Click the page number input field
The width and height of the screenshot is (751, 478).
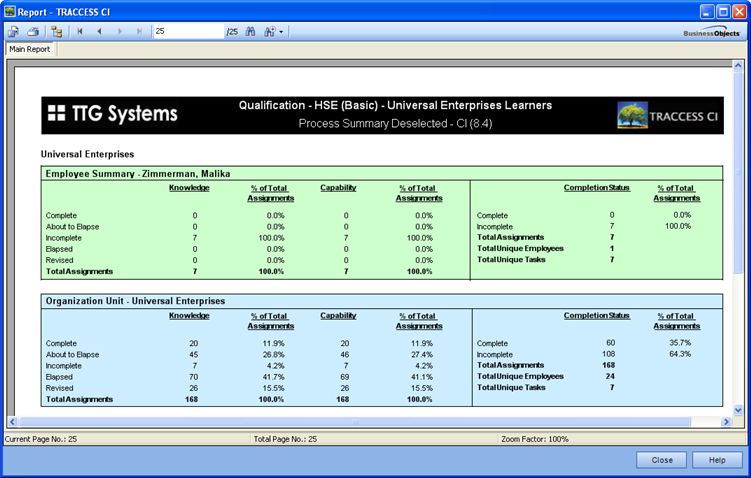pyautogui.click(x=188, y=31)
